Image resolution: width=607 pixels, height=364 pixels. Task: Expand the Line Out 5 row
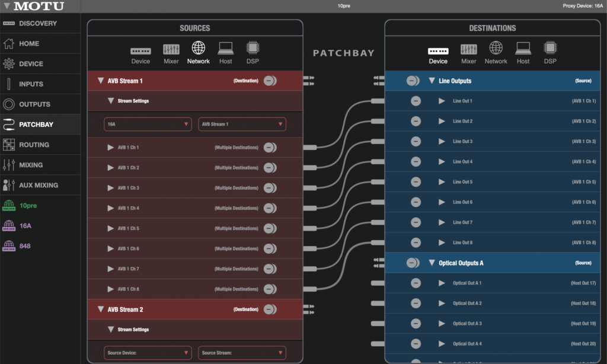click(442, 182)
